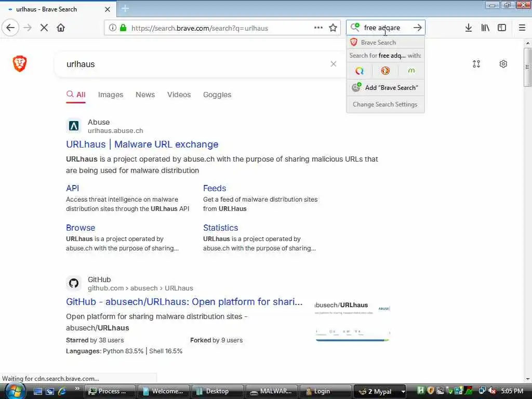532x399 pixels.
Task: Open the Statistics sitelink
Action: (x=220, y=228)
